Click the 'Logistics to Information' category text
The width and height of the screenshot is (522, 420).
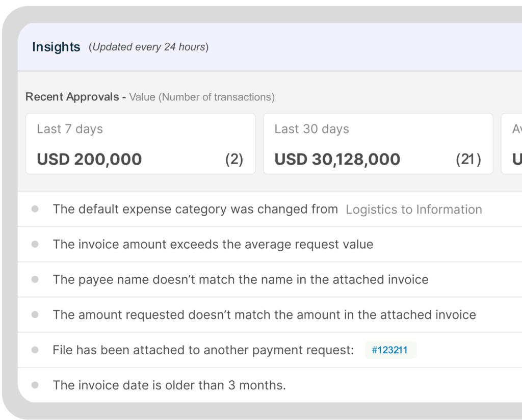(413, 209)
